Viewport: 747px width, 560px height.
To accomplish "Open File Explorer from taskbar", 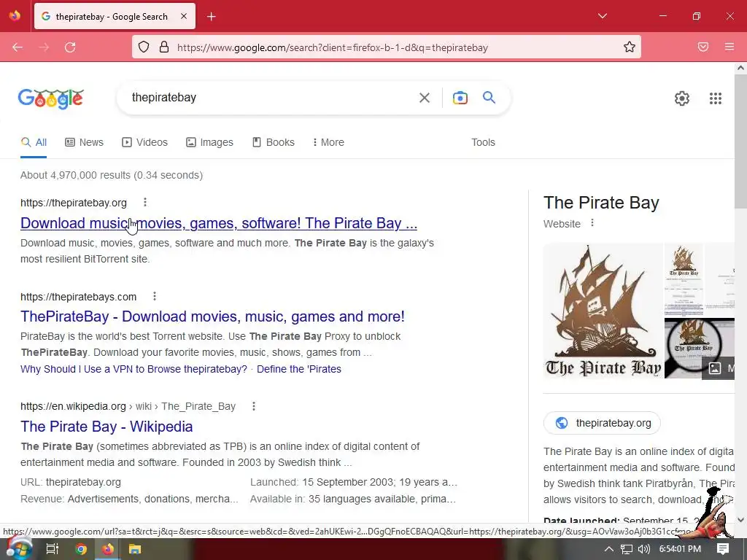I will click(135, 549).
